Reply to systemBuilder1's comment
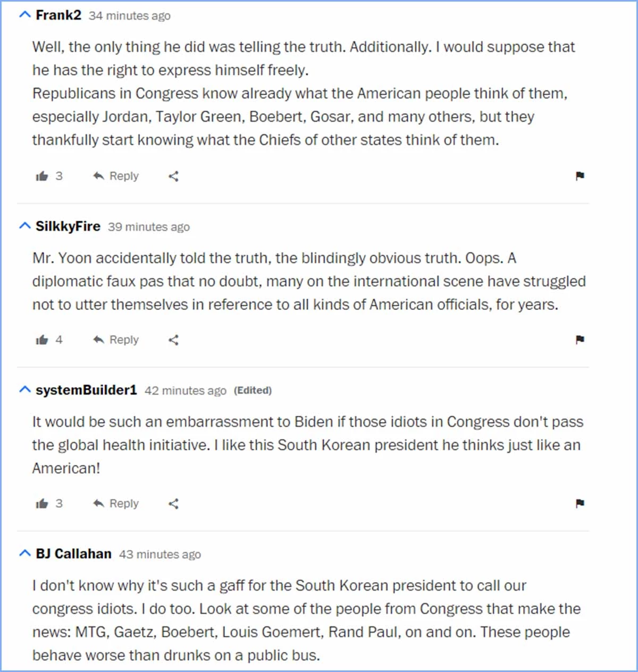The image size is (638, 672). click(115, 503)
